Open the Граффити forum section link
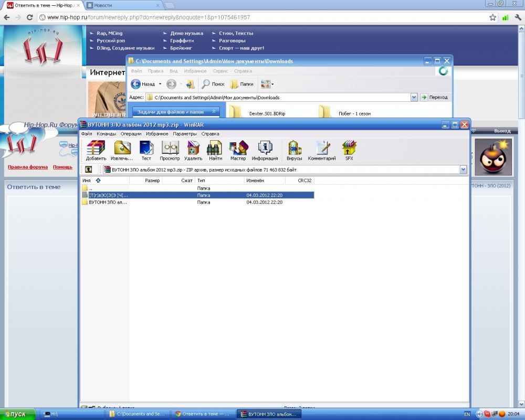 tap(182, 40)
